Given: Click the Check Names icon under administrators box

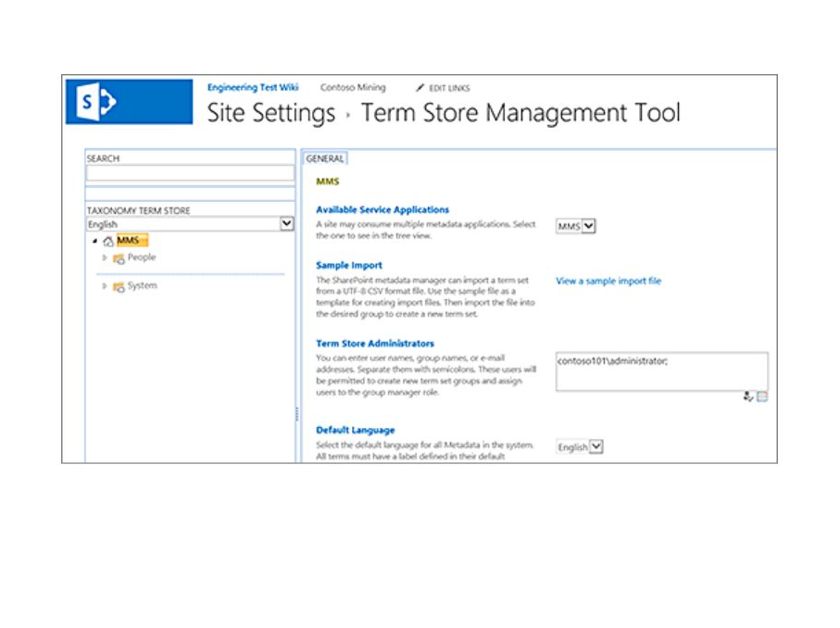Looking at the screenshot, I should coord(747,396).
